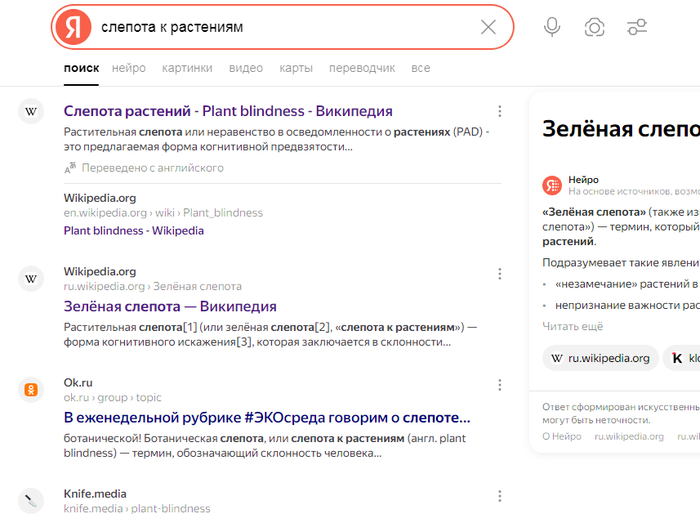This screenshot has width=700, height=514.
Task: Open Plant blindness - Wikipedia original link
Action: pyautogui.click(x=133, y=230)
